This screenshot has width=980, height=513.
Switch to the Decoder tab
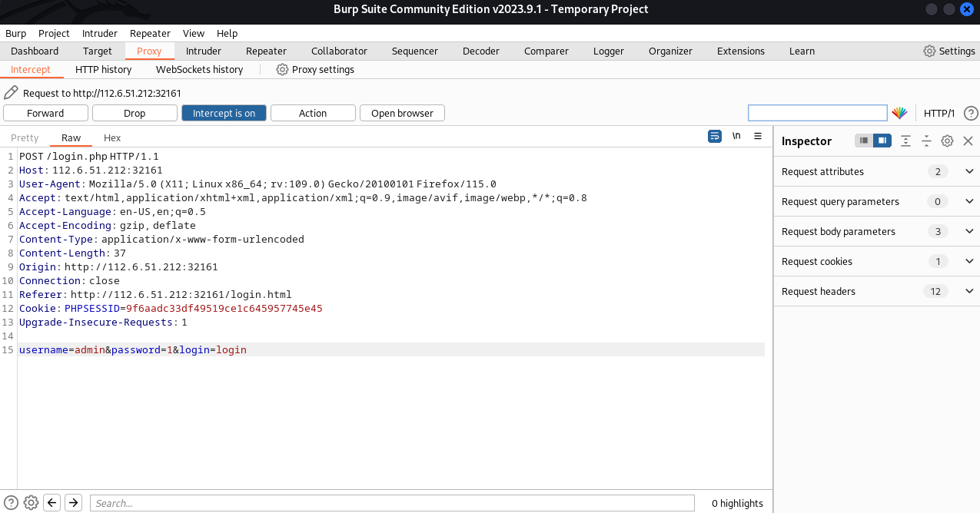pos(481,51)
